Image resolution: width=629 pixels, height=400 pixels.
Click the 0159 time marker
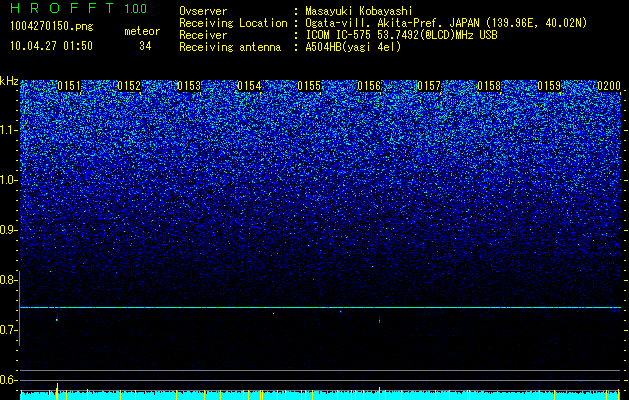tap(549, 86)
